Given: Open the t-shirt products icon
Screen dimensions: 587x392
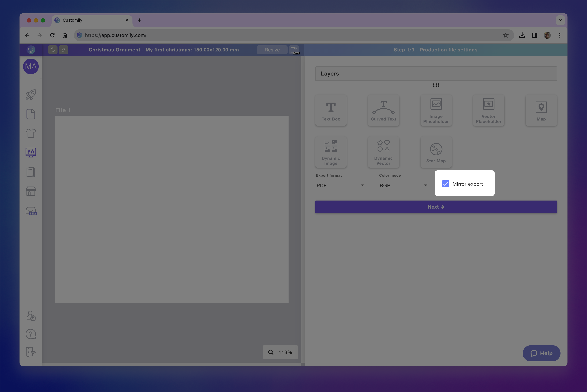Looking at the screenshot, I should click(x=31, y=133).
